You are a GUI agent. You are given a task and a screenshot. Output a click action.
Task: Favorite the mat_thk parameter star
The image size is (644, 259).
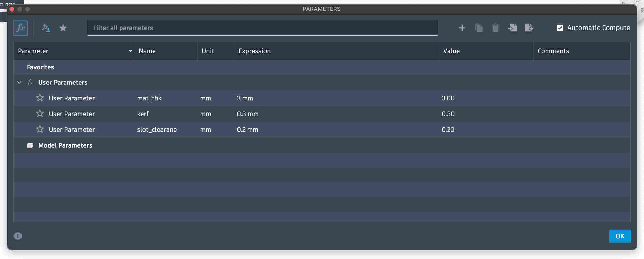[x=40, y=98]
